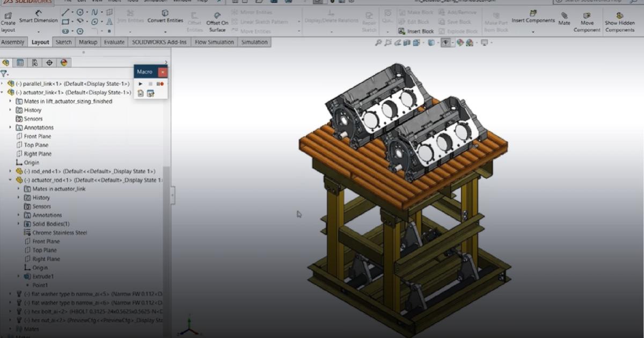644x338 pixels.
Task: Click Insert Block command
Action: (416, 31)
